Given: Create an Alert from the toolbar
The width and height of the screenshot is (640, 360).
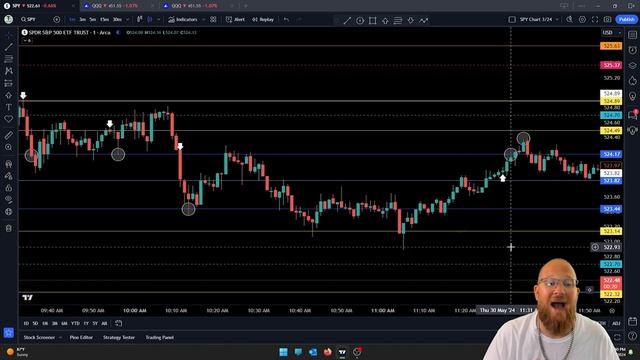Looking at the screenshot, I should tap(235, 19).
